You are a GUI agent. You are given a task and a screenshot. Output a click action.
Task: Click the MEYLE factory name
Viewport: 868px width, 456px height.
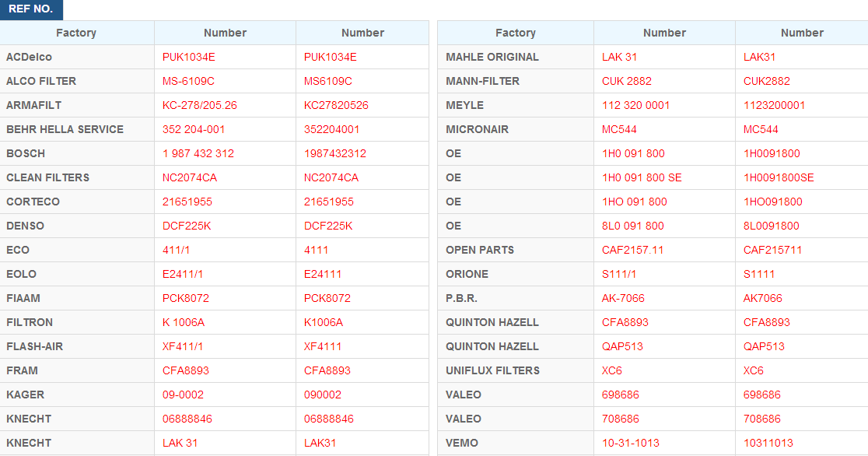pyautogui.click(x=464, y=105)
